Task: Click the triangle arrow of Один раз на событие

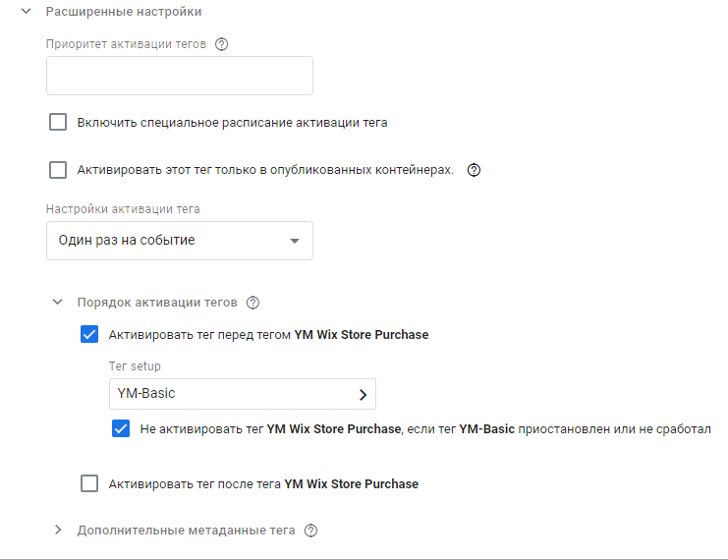Action: pos(294,241)
